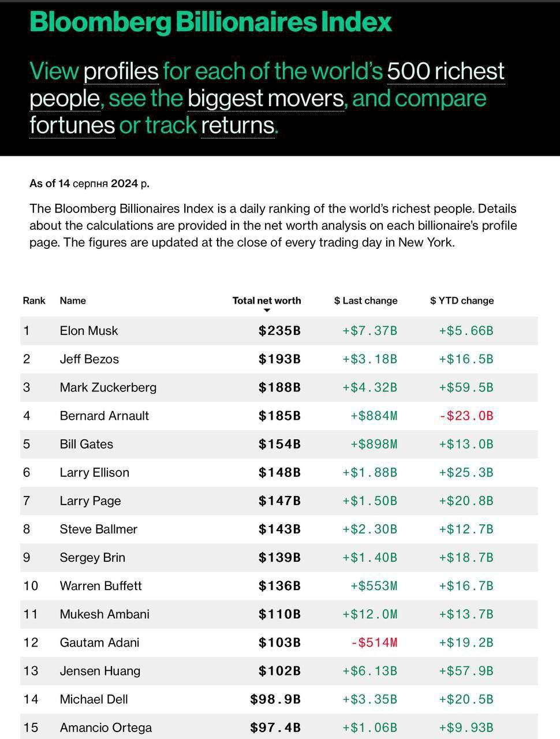Click the "fortunes" header link

72,125
